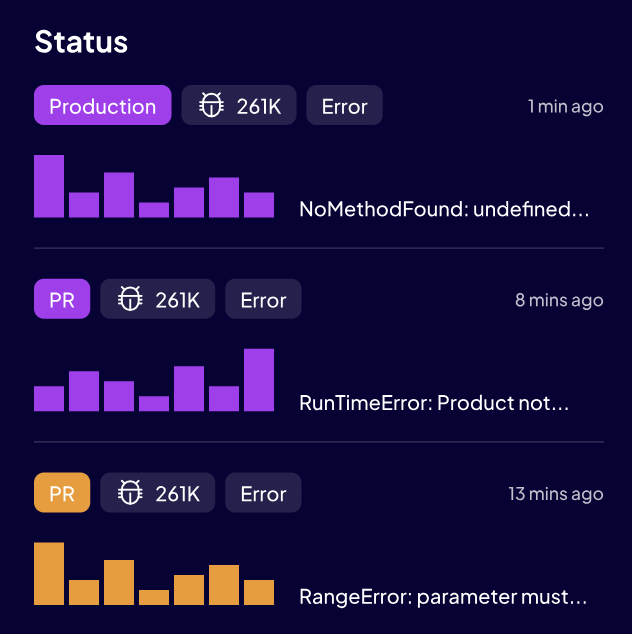632x634 pixels.
Task: Click the tallest last bar in the purple PR chart
Action: point(259,380)
